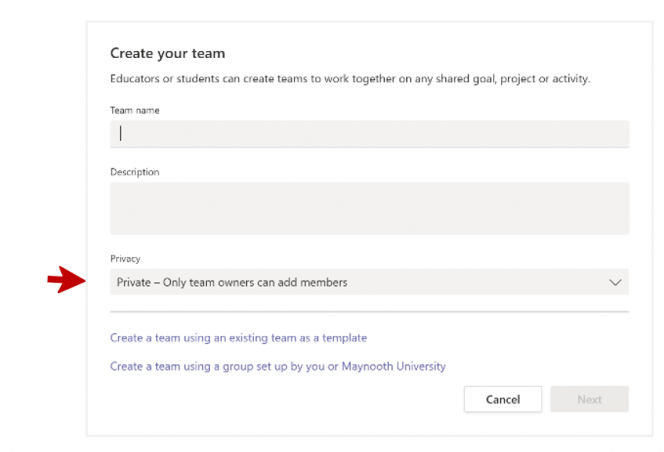
Task: Focus the Description text box
Action: (x=369, y=208)
